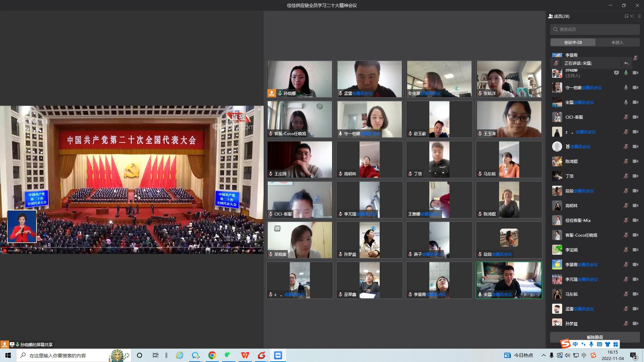Toggle microphone for 宋磊 in member list

[x=626, y=102]
